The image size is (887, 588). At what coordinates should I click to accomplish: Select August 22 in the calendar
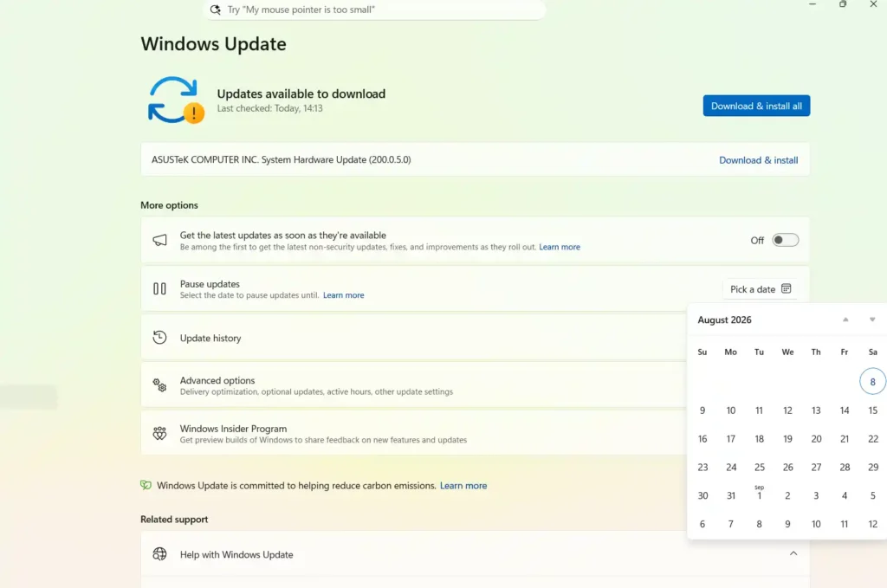[873, 439]
